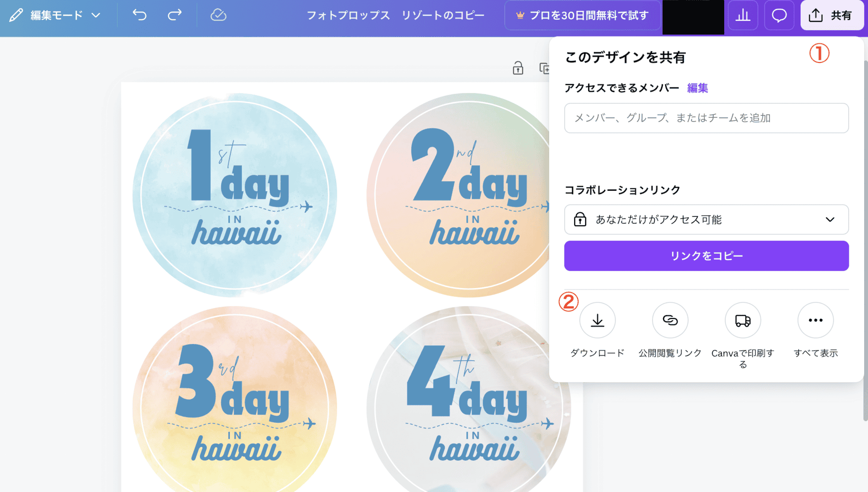Click the Download icon
Image resolution: width=868 pixels, height=492 pixels.
[597, 320]
